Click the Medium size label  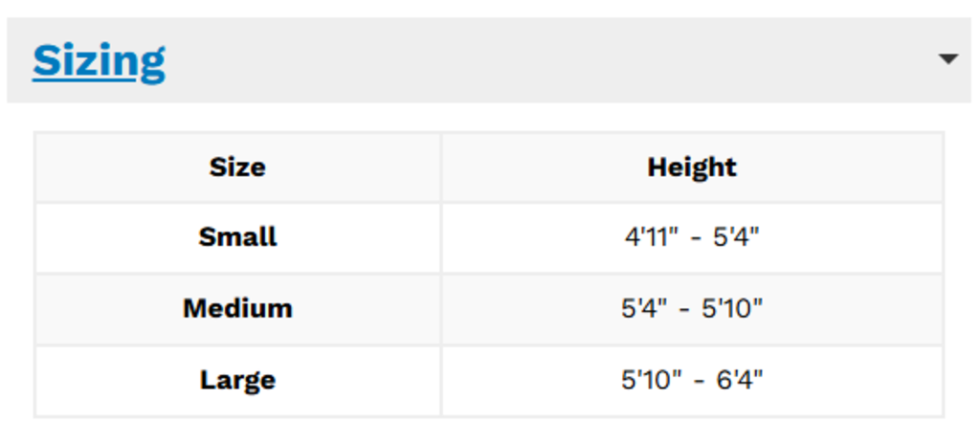pos(237,308)
